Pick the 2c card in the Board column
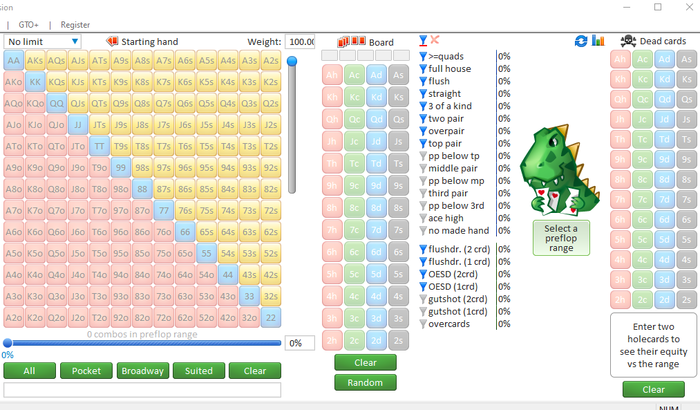Screen dimensions: 700x410 [x=354, y=340]
